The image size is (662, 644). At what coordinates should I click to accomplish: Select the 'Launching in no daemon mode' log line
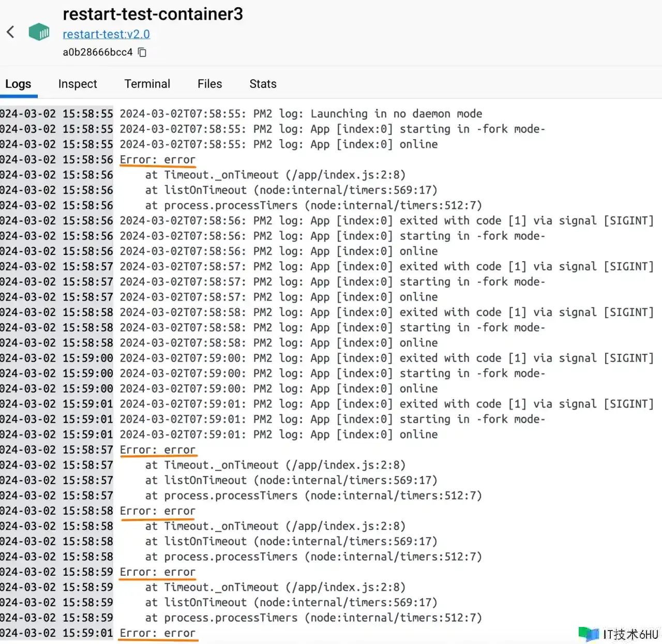click(300, 114)
